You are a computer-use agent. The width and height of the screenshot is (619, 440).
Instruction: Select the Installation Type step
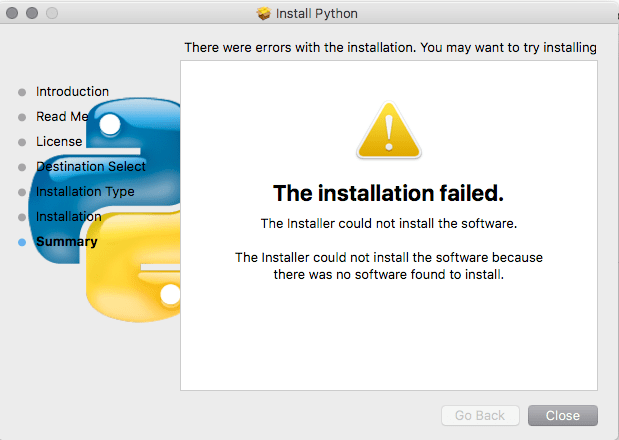click(85, 191)
